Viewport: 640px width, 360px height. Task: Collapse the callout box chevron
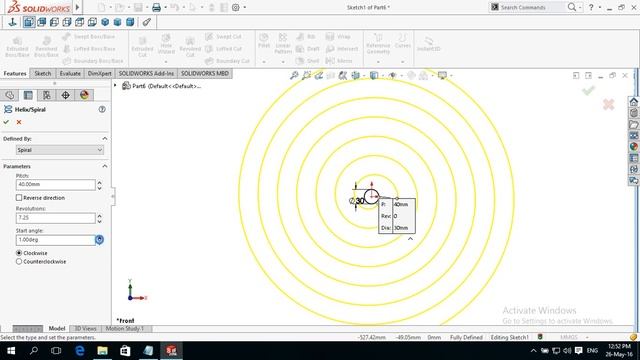pos(410,239)
